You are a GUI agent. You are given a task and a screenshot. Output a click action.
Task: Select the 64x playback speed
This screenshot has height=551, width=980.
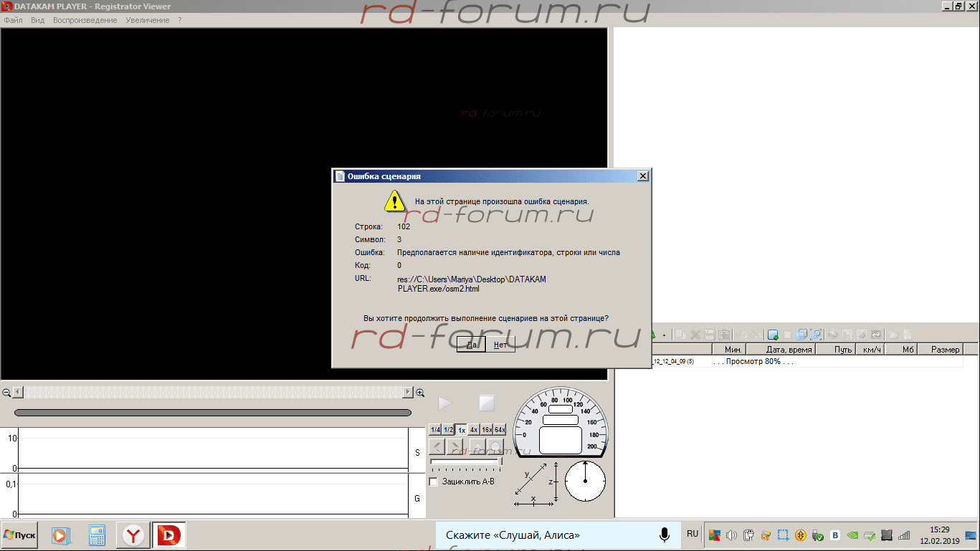(x=500, y=430)
